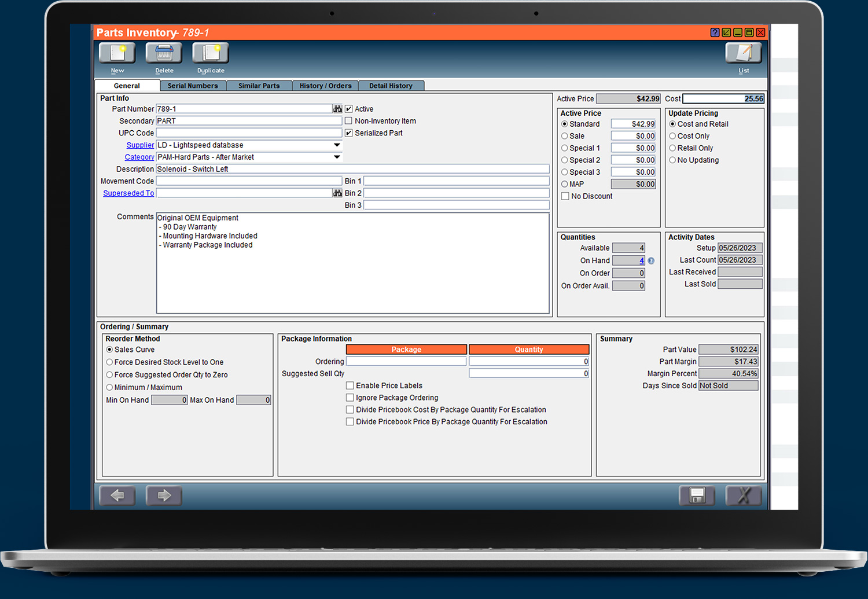The width and height of the screenshot is (868, 599).
Task: Select the MAP price radio
Action: (565, 184)
